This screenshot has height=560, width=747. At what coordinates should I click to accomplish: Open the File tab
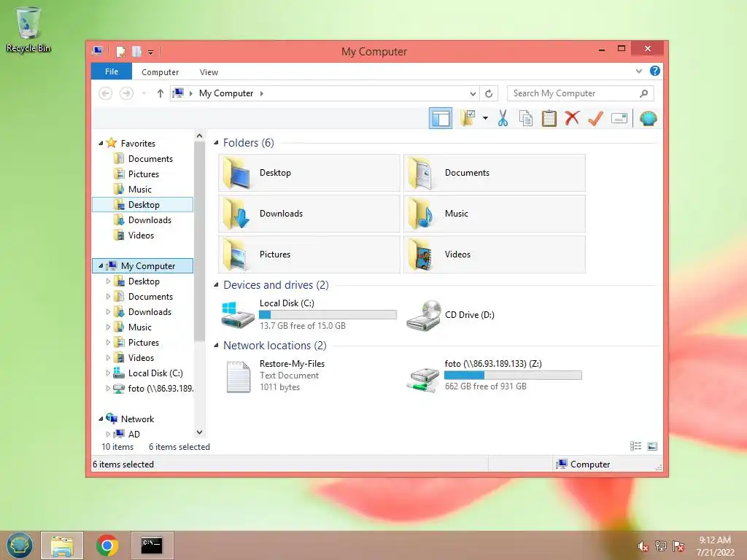click(112, 71)
